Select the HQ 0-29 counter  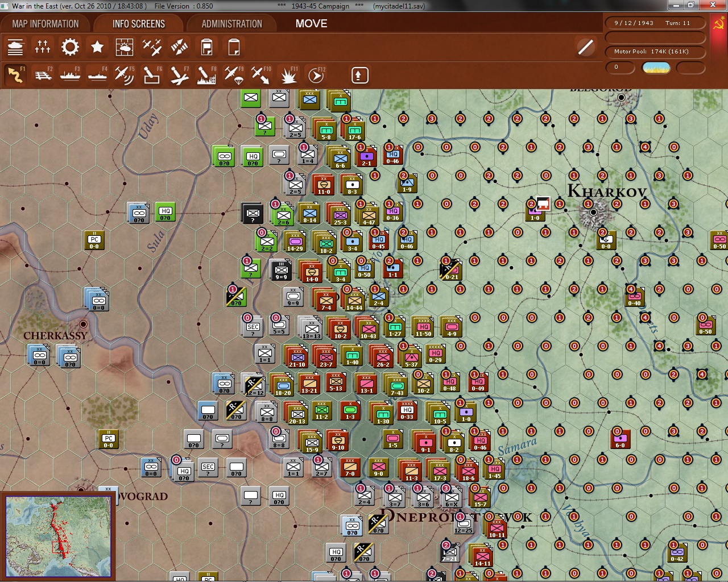(436, 354)
